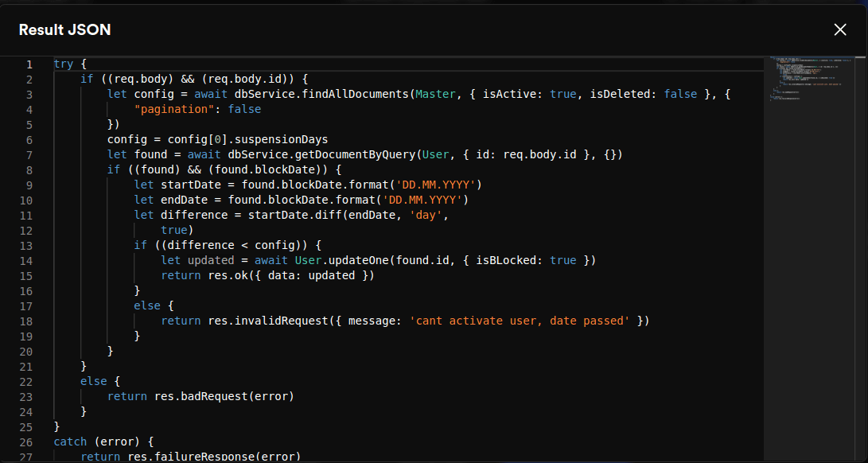Click the endDate variable declaration
Screen dimensions: 868x463
pos(185,200)
